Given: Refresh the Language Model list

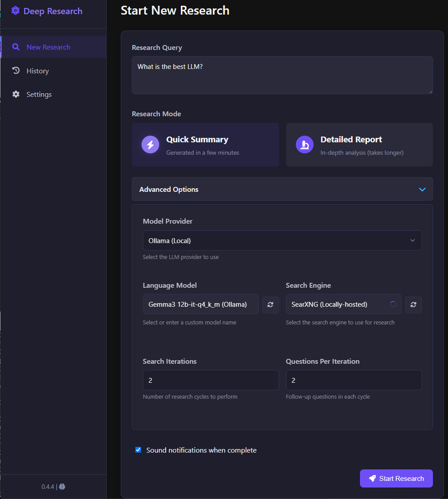Looking at the screenshot, I should pyautogui.click(x=270, y=305).
